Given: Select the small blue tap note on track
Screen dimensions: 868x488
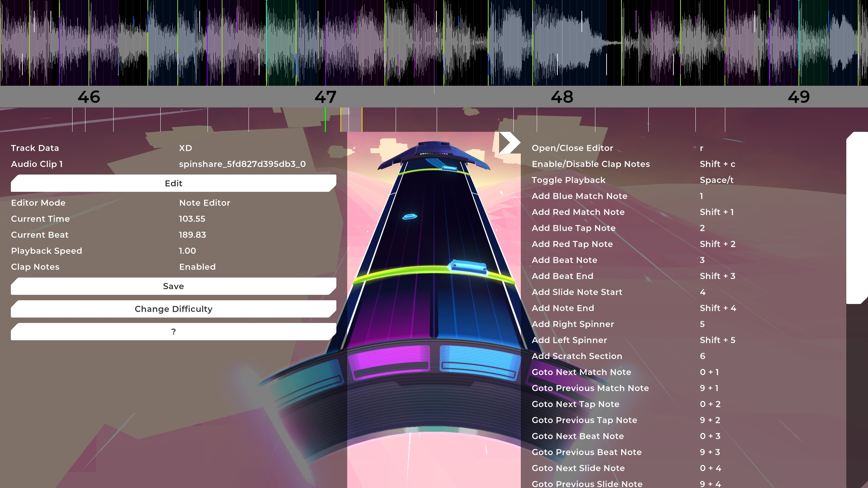Looking at the screenshot, I should (410, 216).
